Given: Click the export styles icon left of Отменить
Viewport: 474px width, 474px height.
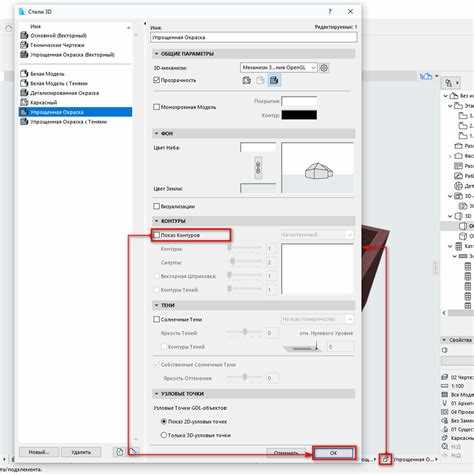Looking at the screenshot, I should [133, 452].
